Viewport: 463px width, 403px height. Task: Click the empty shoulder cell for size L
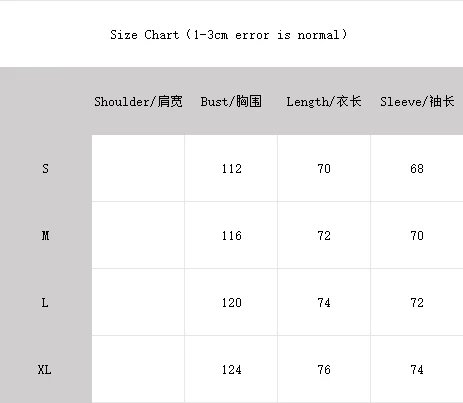click(x=138, y=302)
